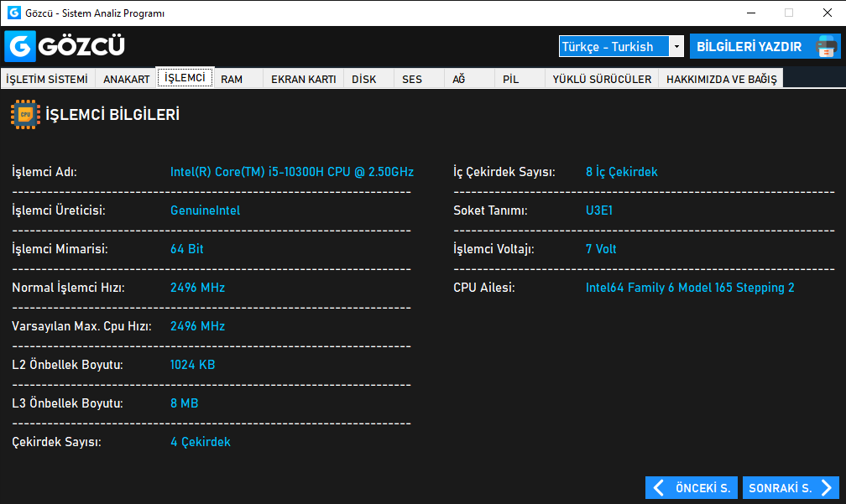The height and width of the screenshot is (504, 846).
Task: Open the language dropdown arrow
Action: 676,46
